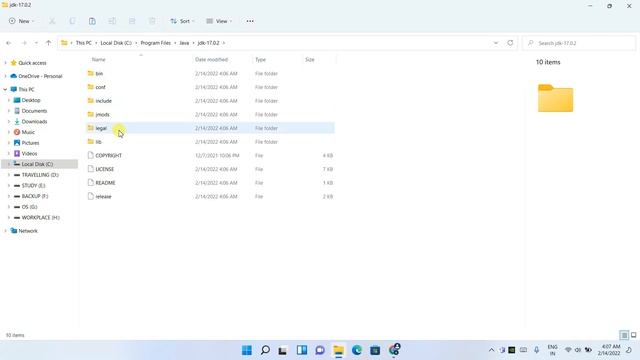The image size is (640, 360).
Task: Expand TRAVELLING (D:) drive node
Action: click(x=9, y=175)
